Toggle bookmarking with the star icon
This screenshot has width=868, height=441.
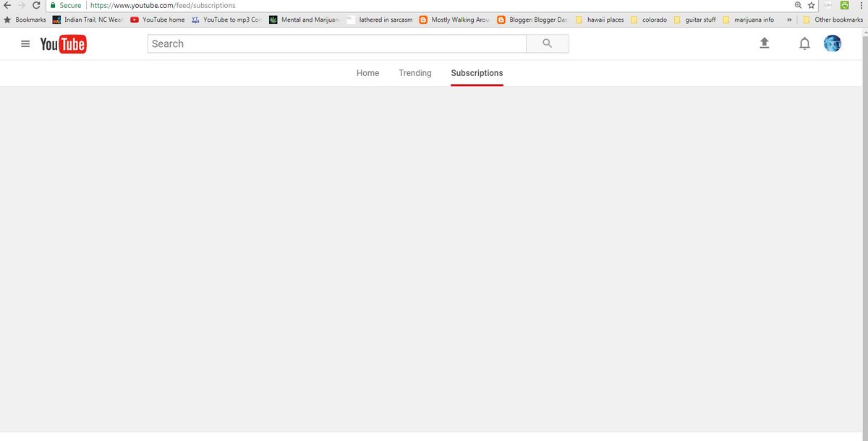pos(811,5)
